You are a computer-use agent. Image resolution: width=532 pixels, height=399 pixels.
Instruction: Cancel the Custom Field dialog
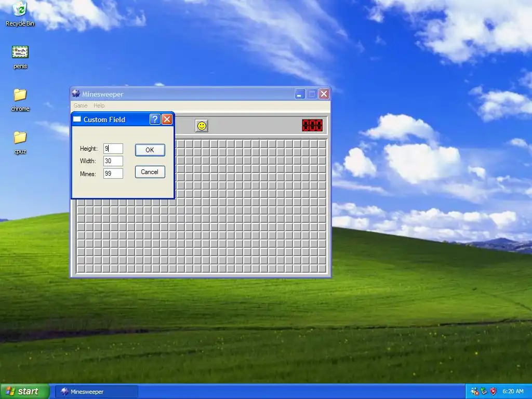coord(150,172)
